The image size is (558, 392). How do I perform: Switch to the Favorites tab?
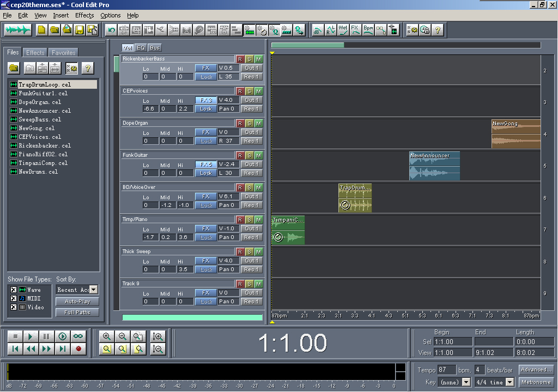(x=63, y=53)
